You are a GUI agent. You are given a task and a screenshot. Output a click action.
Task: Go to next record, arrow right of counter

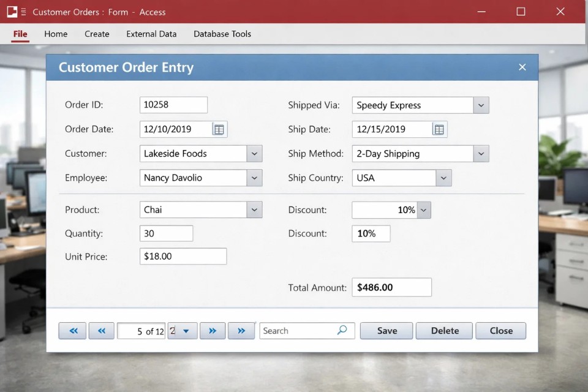point(212,331)
